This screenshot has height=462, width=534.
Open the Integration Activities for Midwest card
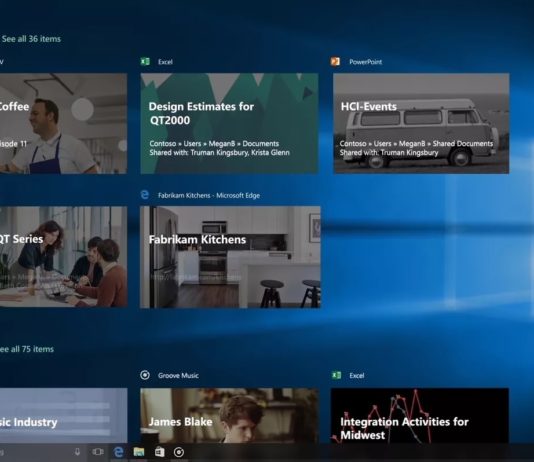420,415
